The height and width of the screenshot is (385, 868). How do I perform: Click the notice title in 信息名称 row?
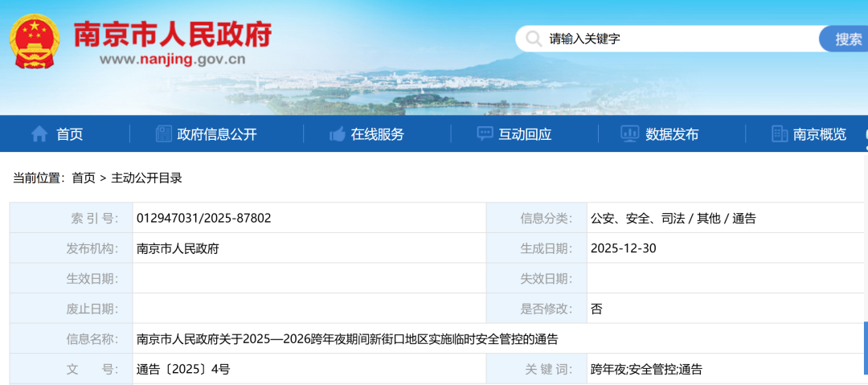pos(347,339)
